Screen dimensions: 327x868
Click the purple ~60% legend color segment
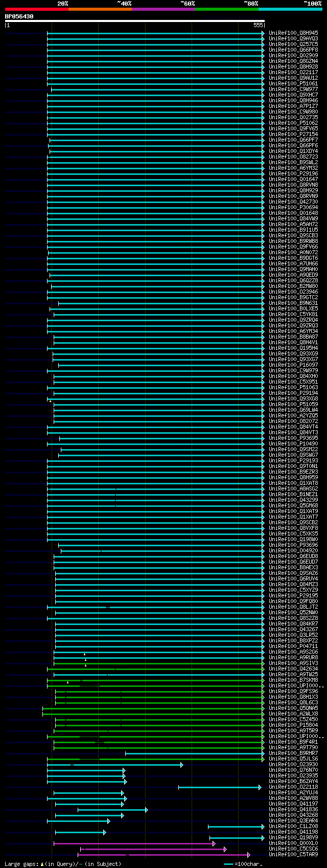[x=163, y=9]
